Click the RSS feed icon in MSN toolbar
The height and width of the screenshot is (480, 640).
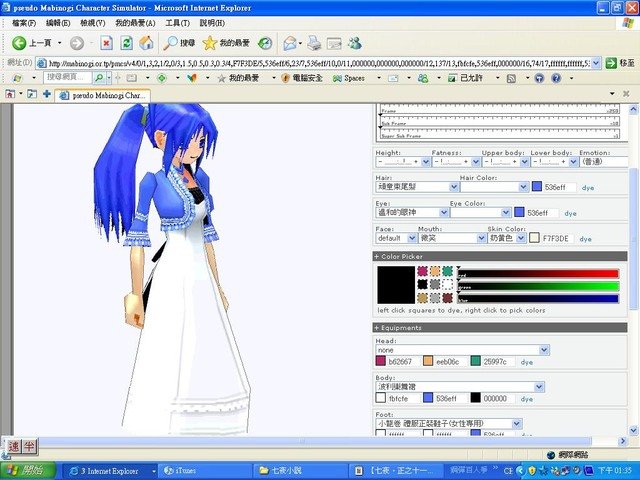tap(511, 78)
